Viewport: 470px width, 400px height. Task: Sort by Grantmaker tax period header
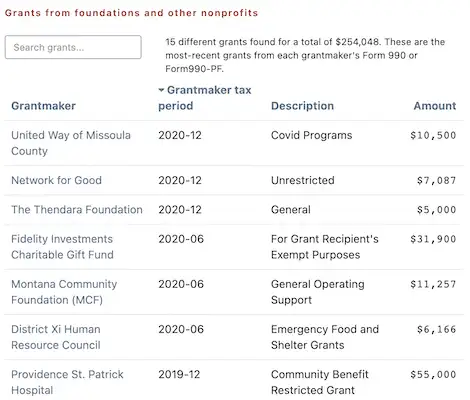click(205, 98)
